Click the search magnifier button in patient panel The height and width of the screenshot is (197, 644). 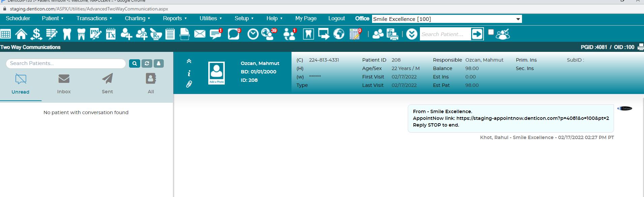coord(134,63)
